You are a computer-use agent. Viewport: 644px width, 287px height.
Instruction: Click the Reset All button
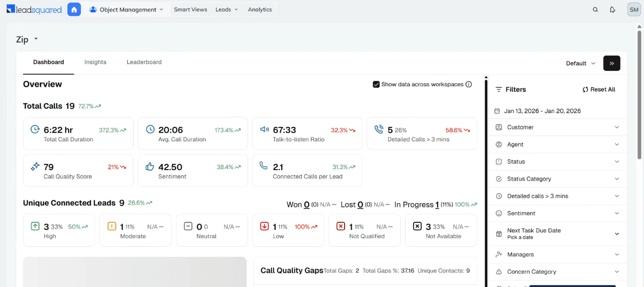[x=598, y=90]
